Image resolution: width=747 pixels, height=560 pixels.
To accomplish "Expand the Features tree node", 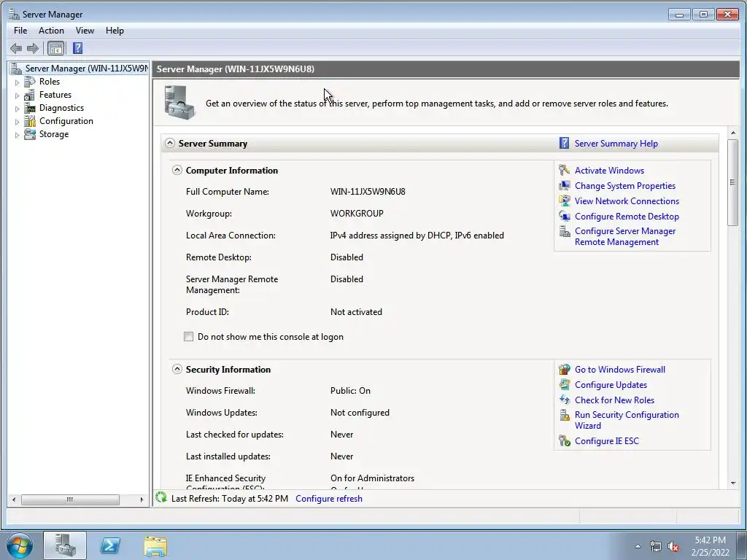I will click(17, 96).
